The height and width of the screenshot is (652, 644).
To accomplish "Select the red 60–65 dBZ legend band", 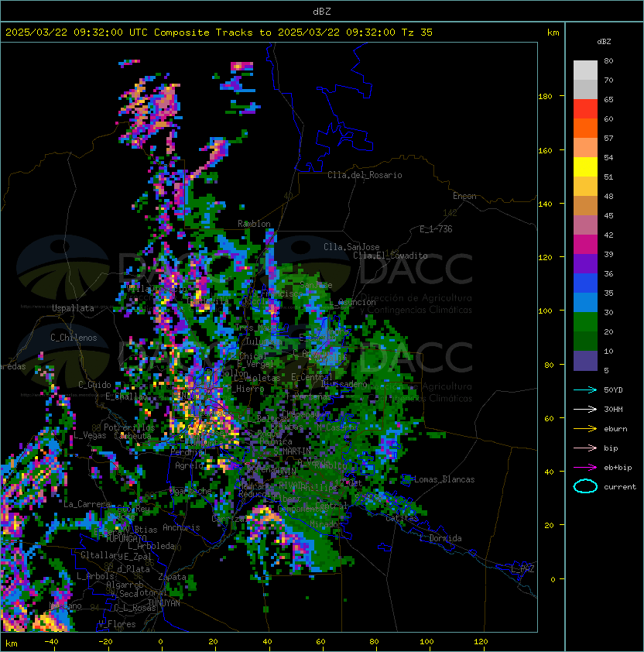I will click(585, 109).
